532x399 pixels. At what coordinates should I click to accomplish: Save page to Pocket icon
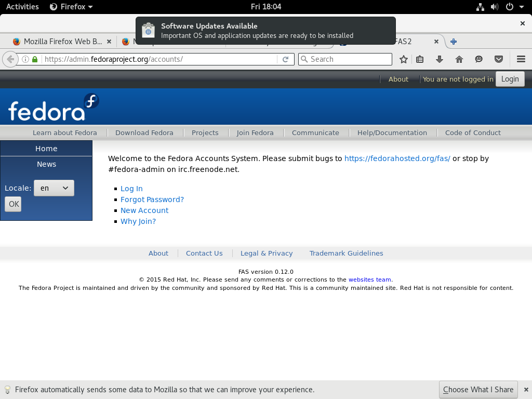click(x=498, y=59)
